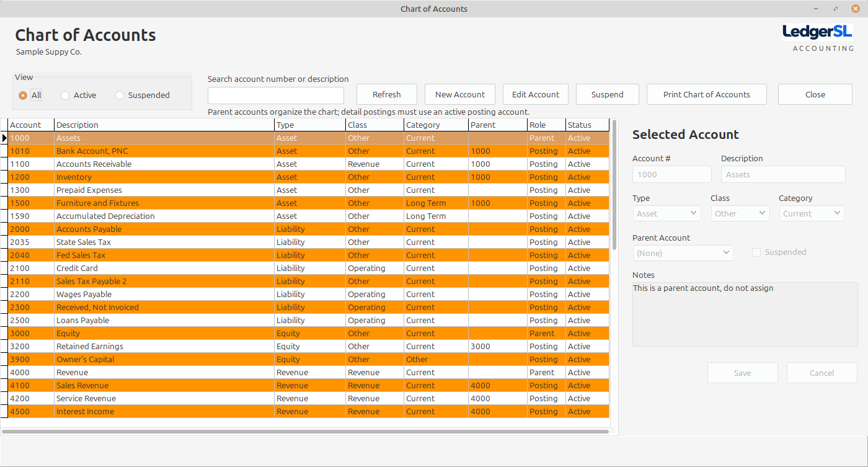
Task: Click the Suspend button
Action: [608, 94]
